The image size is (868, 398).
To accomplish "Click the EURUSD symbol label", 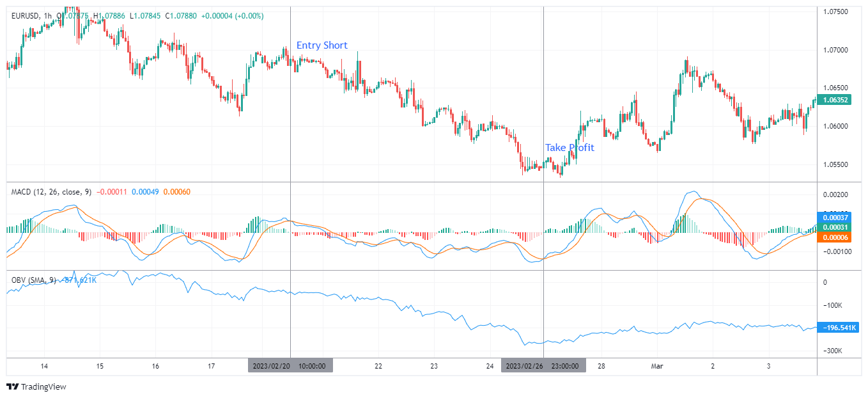I will [x=26, y=15].
